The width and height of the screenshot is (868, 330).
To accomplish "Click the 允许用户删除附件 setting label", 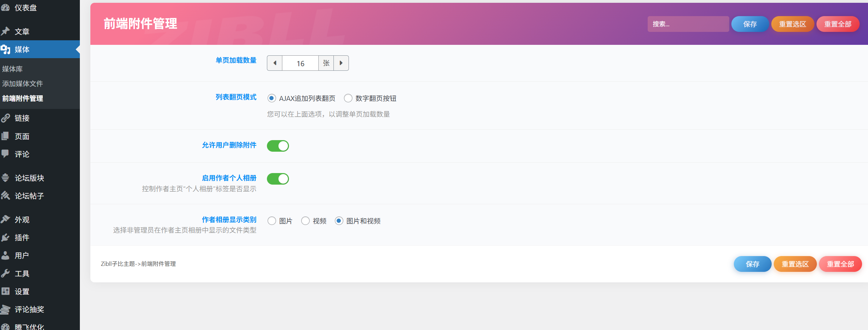I will pos(229,145).
